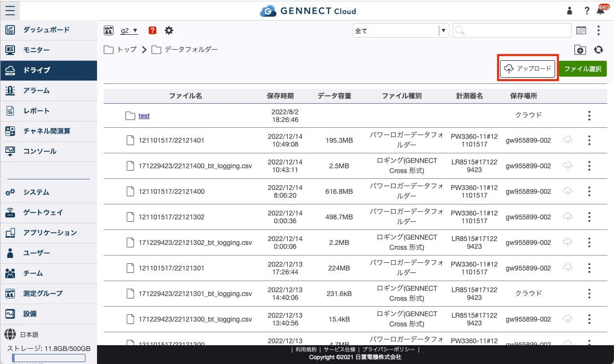The image size is (614, 364).
Task: Select file name 121101517/22121301
Action: coord(171,268)
